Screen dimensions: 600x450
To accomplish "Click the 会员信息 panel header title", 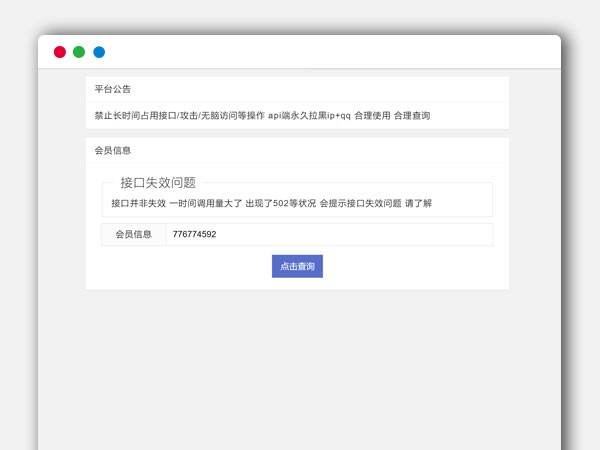I will point(113,151).
